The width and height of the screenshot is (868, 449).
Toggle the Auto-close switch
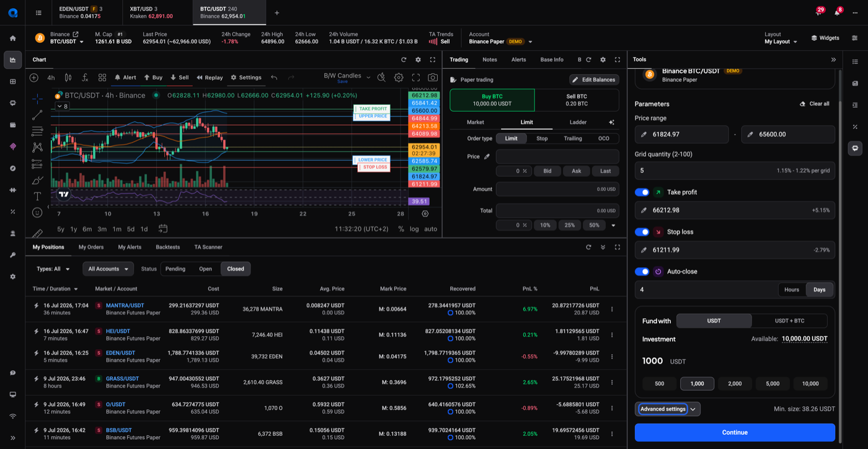click(642, 272)
